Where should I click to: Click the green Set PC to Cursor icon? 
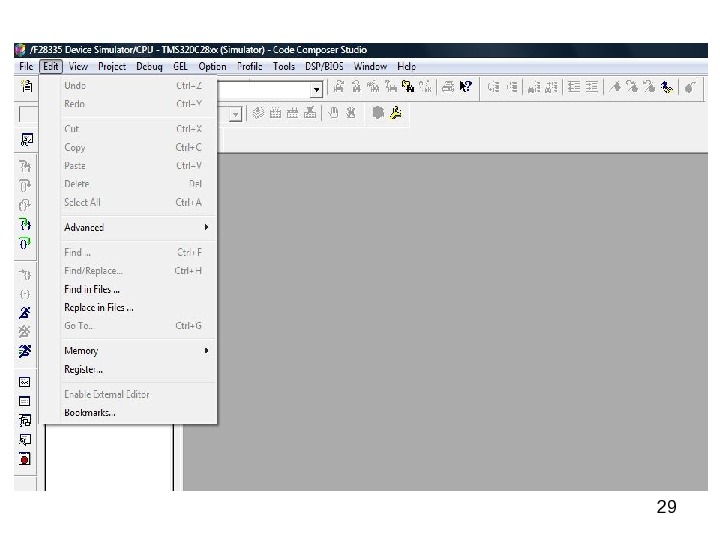point(25,243)
